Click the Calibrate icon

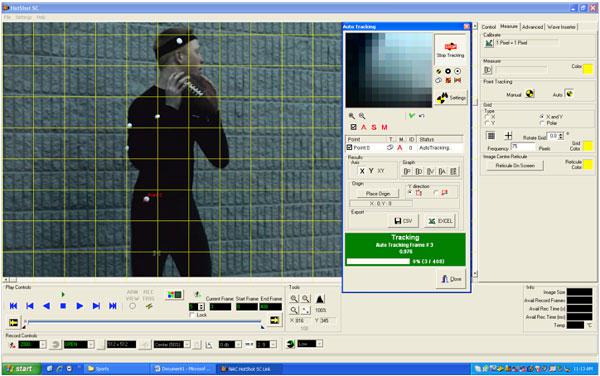(x=489, y=43)
